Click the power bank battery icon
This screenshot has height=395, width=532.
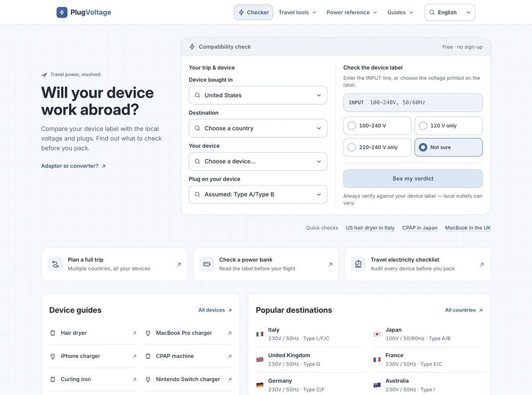(x=206, y=264)
